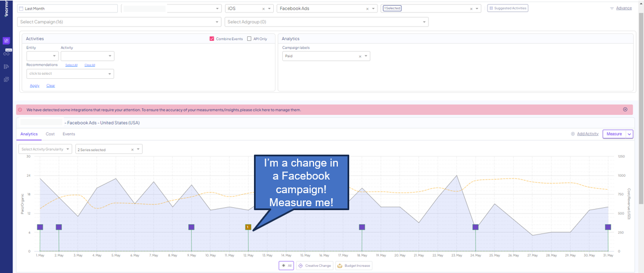Select the Creative Change filter chip
Screen dimensions: 644x273
(x=315, y=266)
